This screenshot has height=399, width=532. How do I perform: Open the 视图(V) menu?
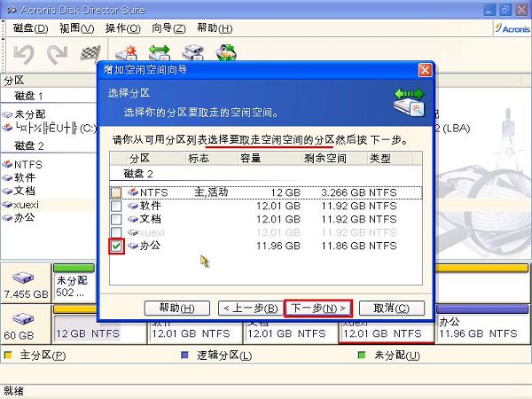tap(76, 28)
